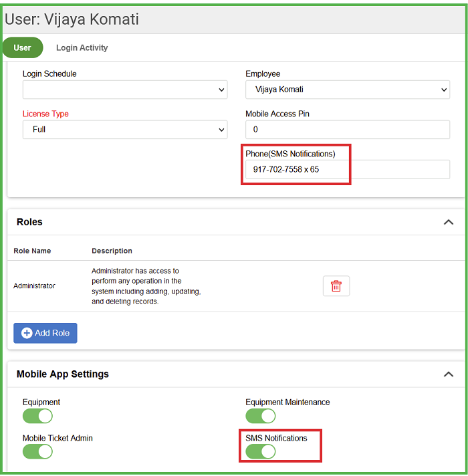The width and height of the screenshot is (468, 476).
Task: Click the Administrator role description text
Action: (x=146, y=286)
